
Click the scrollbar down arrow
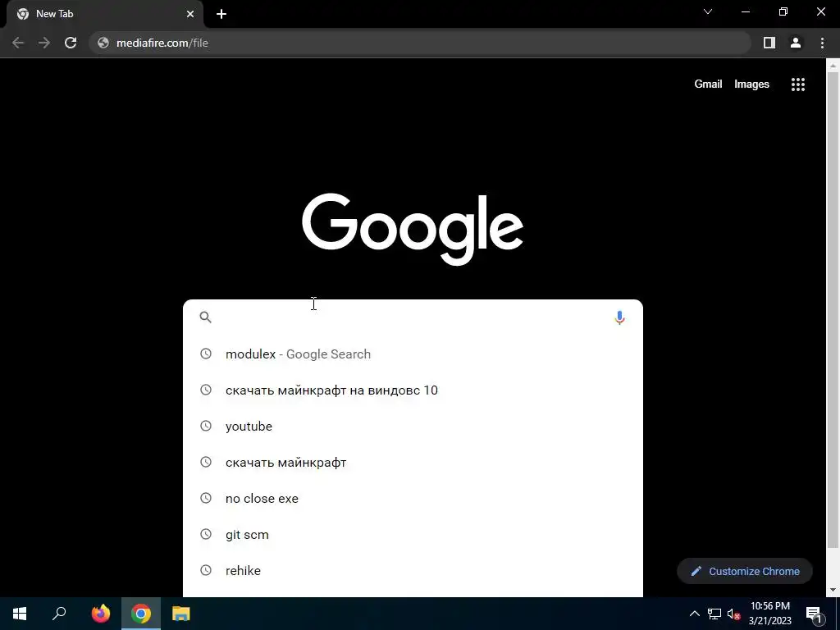[833, 590]
